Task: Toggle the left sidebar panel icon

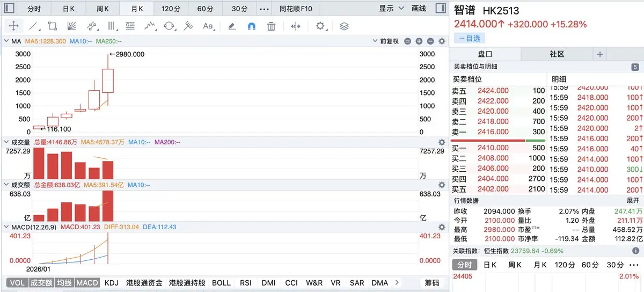Action: click(9, 9)
